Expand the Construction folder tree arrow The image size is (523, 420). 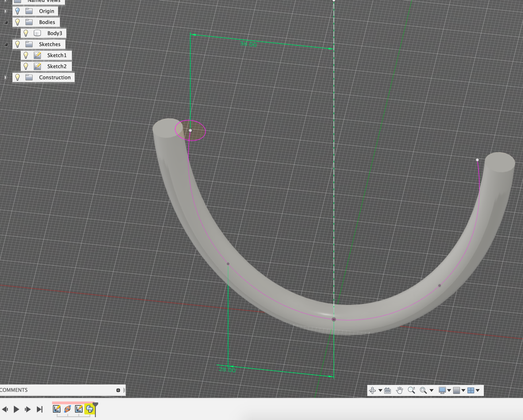[x=6, y=77]
